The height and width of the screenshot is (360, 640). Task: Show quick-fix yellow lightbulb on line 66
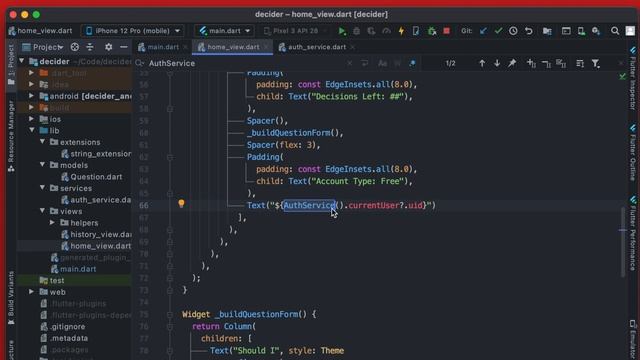pyautogui.click(x=181, y=203)
